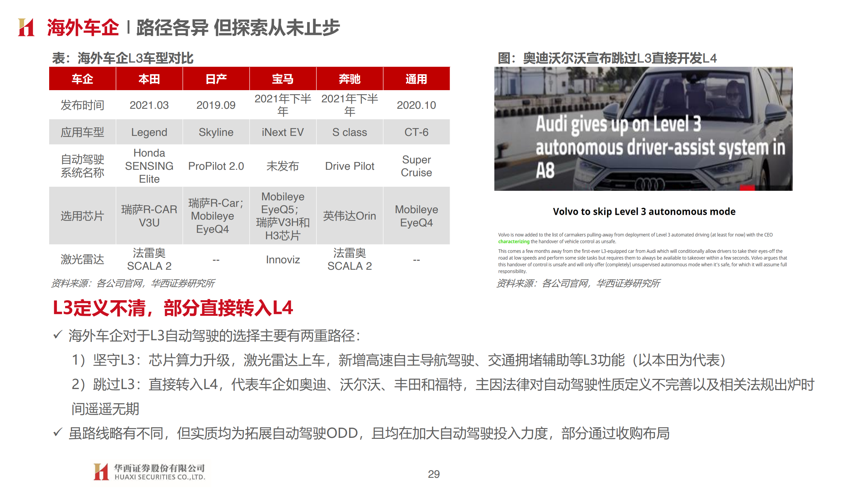Click the 奔驰 column header

[x=350, y=79]
